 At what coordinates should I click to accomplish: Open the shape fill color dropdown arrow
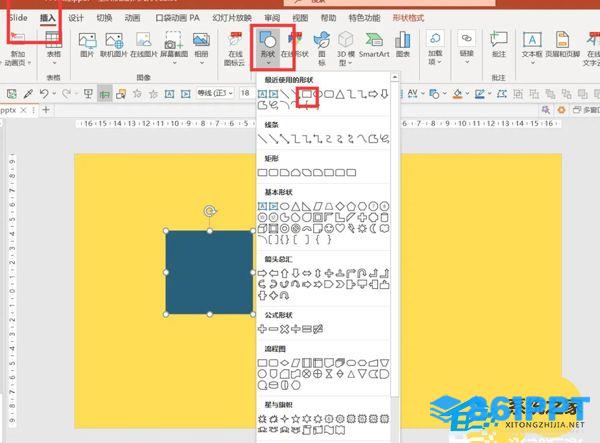pos(467,93)
